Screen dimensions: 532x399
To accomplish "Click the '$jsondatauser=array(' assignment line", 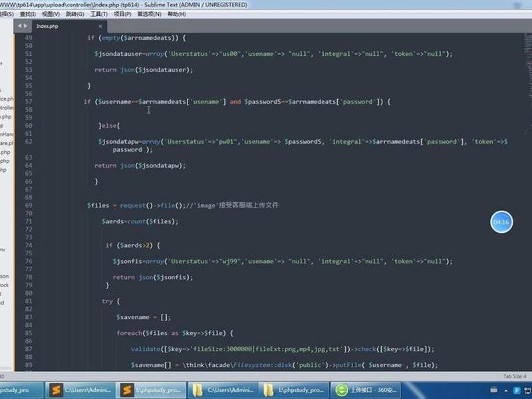I will pyautogui.click(x=273, y=54).
